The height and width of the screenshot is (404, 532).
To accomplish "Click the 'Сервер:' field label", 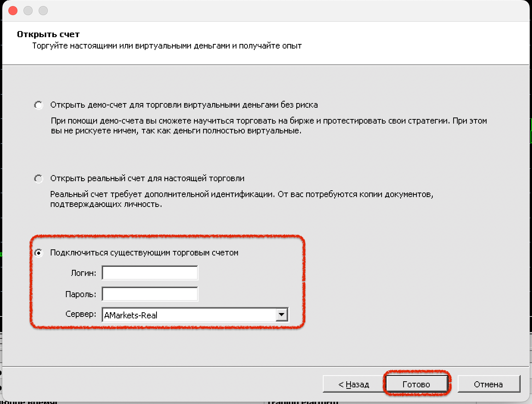I will pos(81,314).
